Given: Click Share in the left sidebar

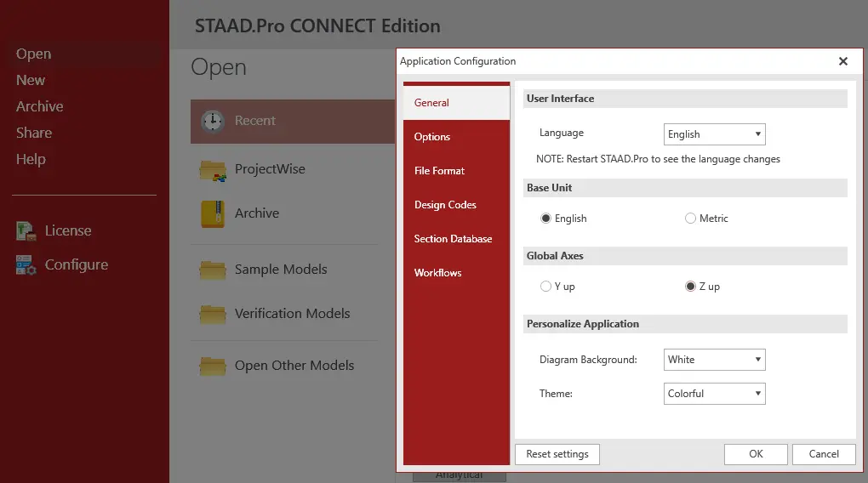Looking at the screenshot, I should [34, 133].
